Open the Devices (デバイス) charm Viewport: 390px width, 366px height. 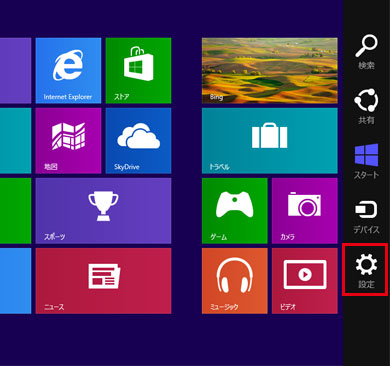[x=366, y=217]
